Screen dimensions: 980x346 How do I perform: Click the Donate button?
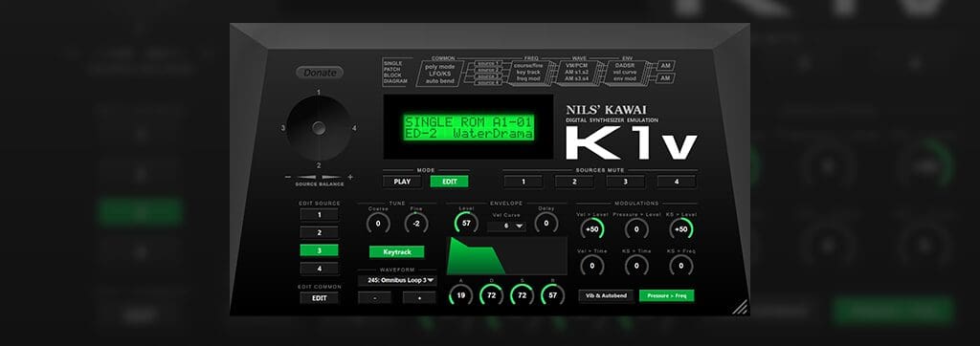(320, 73)
